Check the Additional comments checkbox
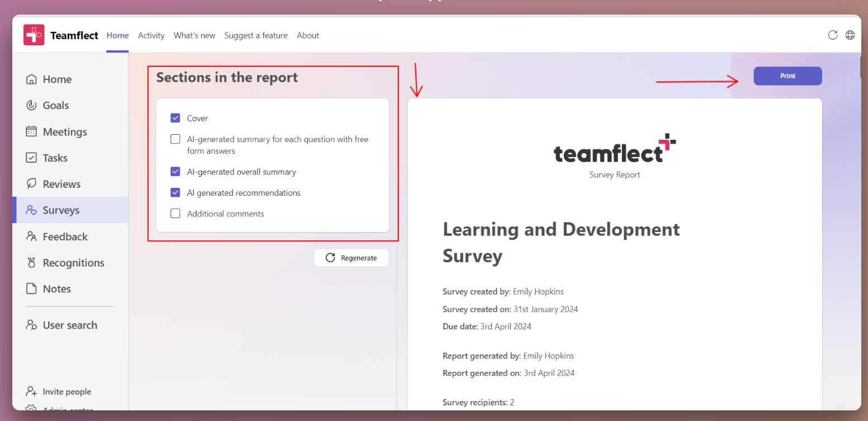Viewport: 868px width, 421px height. pos(176,214)
